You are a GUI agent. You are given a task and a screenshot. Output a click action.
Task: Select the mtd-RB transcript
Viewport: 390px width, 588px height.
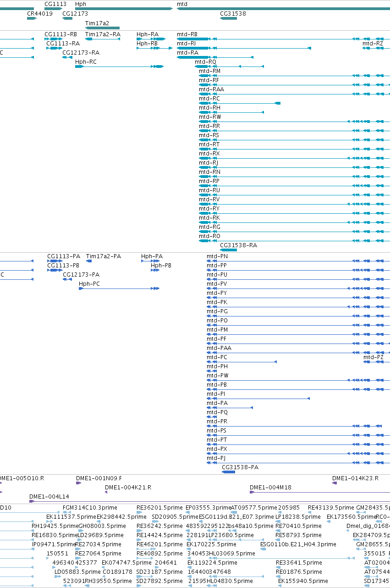coord(187,34)
